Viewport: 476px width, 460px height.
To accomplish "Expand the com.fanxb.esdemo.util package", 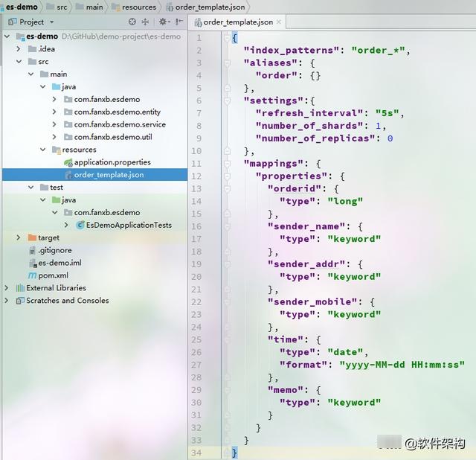I will [54, 137].
